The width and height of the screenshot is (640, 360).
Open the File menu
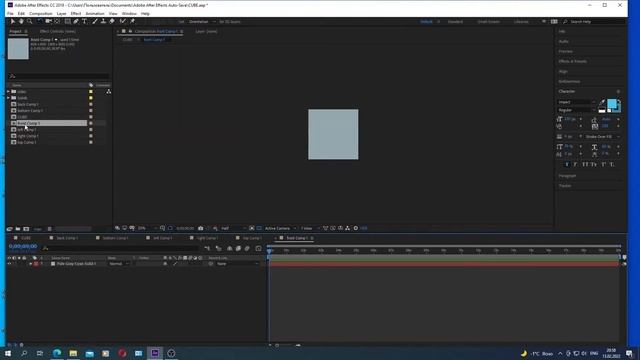[10, 13]
